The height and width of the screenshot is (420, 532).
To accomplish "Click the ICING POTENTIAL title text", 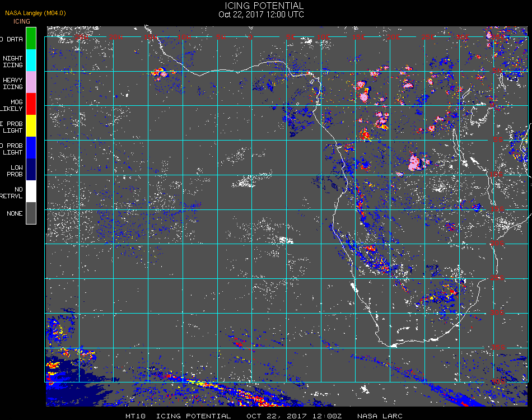I will point(264,6).
